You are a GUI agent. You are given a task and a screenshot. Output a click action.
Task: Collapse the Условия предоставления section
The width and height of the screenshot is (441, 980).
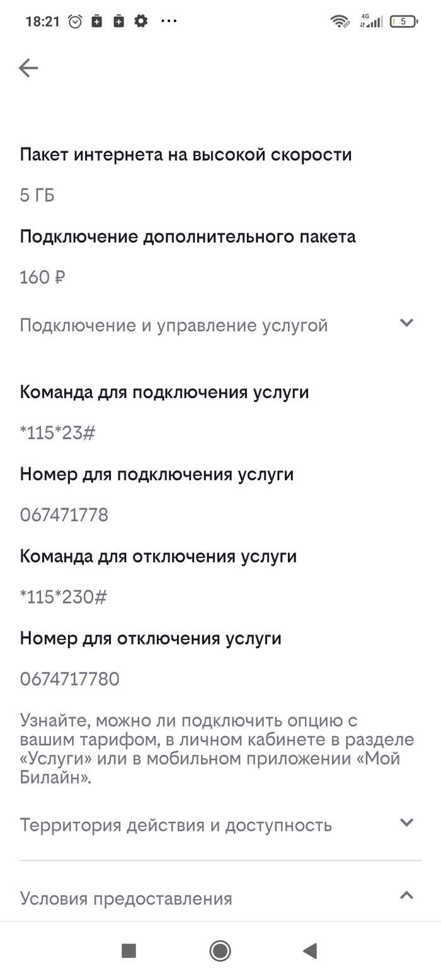click(407, 896)
